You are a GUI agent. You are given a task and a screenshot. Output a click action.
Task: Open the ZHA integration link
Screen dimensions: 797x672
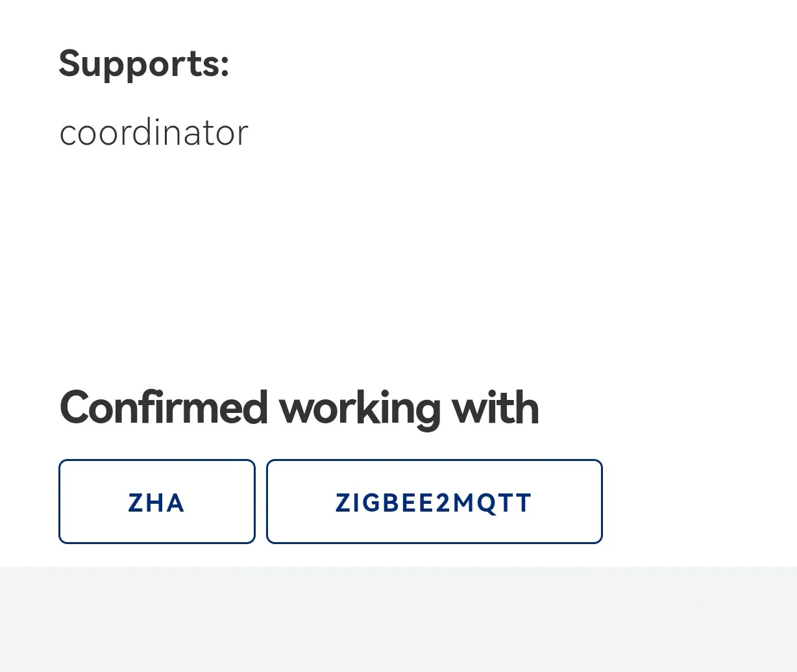click(x=156, y=502)
